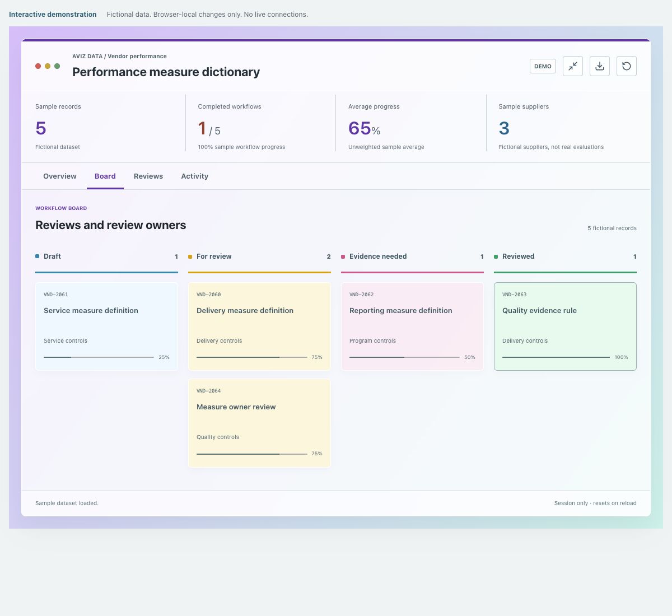Image resolution: width=672 pixels, height=616 pixels.
Task: Click the 'Sample dataset loaded.' status text
Action: 67,503
